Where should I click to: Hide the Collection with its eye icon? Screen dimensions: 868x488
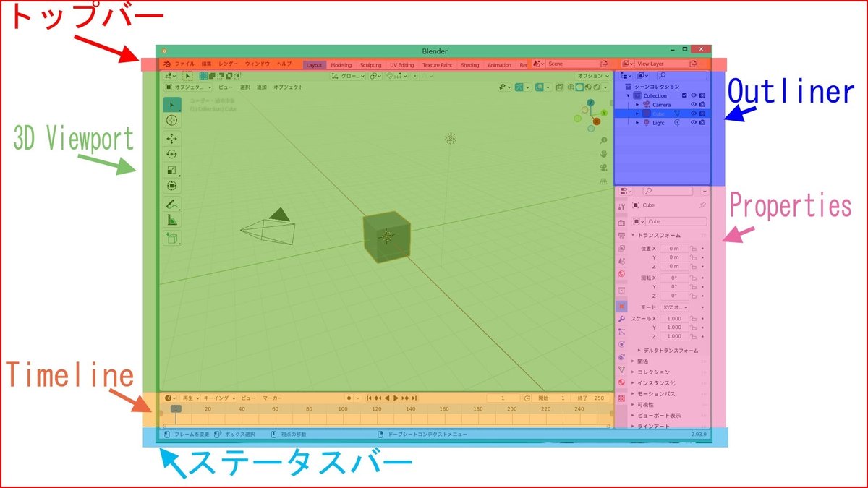[694, 95]
